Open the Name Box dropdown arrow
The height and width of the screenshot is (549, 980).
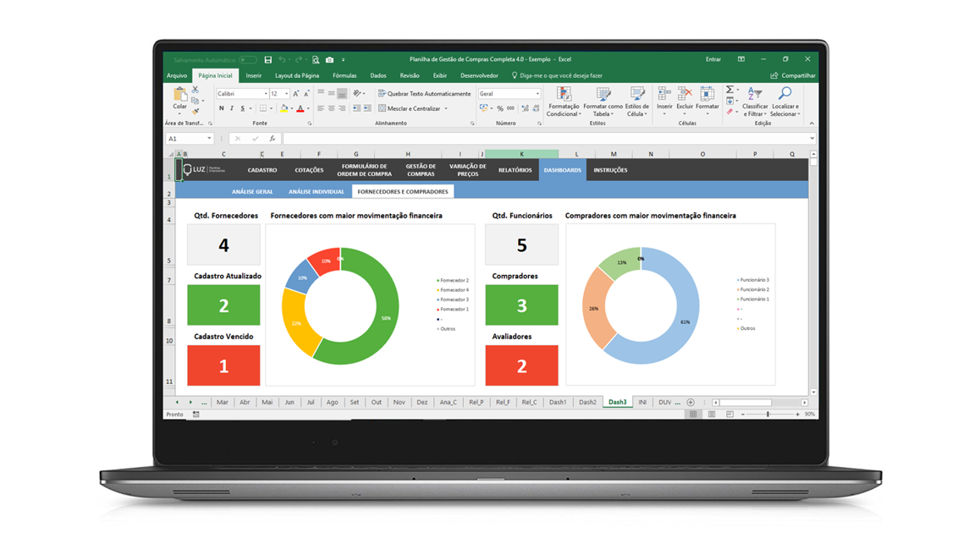click(x=209, y=139)
